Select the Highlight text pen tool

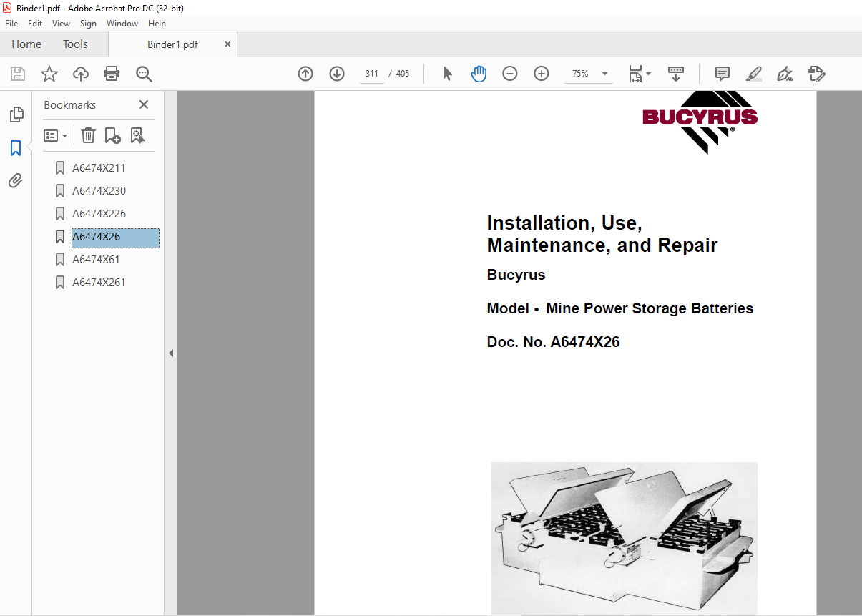754,74
